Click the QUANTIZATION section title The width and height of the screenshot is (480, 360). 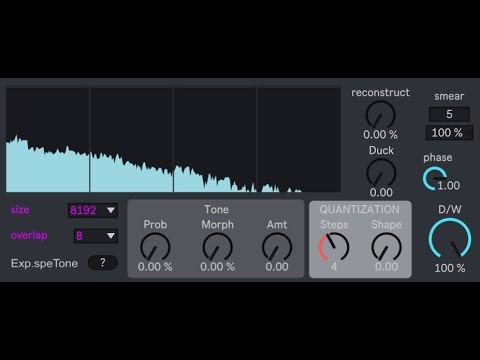(x=359, y=209)
